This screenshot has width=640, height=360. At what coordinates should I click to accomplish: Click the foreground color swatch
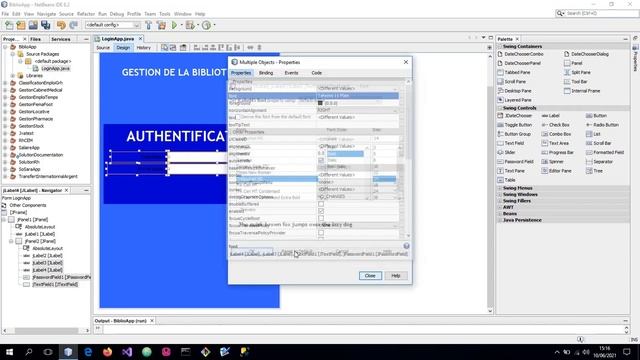320,103
